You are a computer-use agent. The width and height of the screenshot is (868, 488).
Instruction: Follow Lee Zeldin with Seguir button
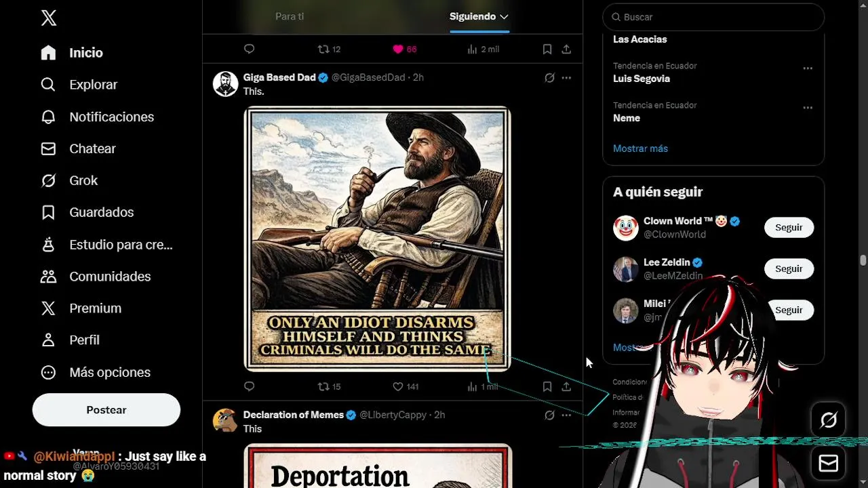[x=789, y=269]
